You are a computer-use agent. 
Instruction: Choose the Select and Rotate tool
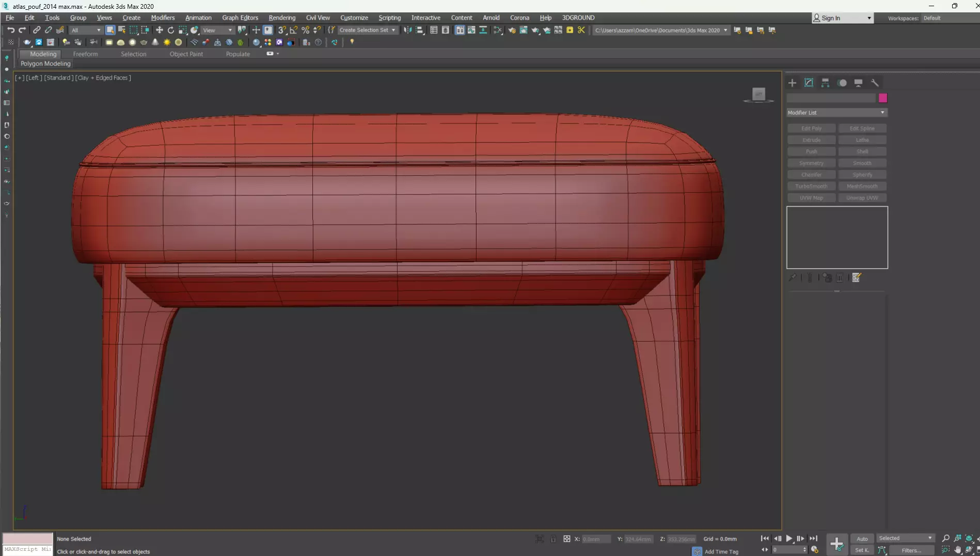pos(171,30)
